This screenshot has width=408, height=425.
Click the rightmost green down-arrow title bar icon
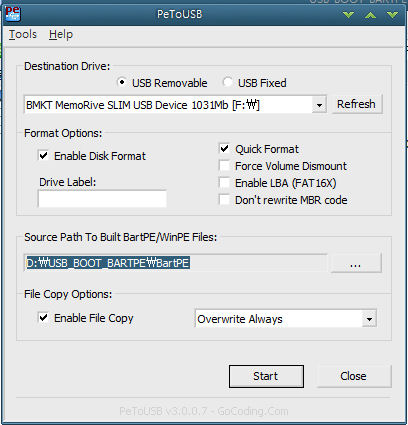[392, 15]
